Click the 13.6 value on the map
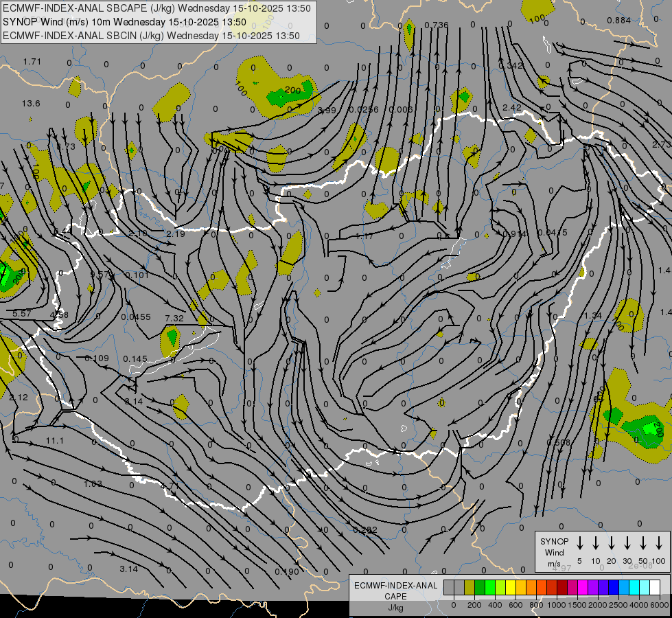672x618 pixels. tap(31, 104)
